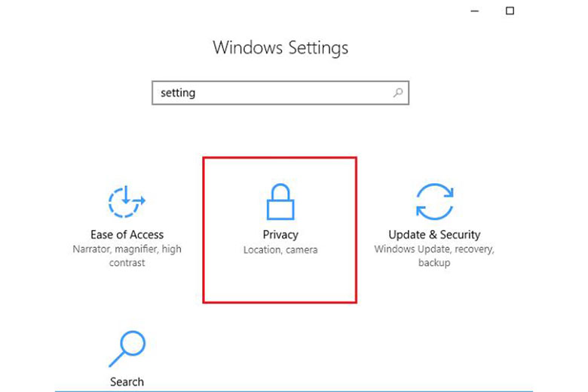
Task: Click the "Windows Settings" page title
Action: 280,47
